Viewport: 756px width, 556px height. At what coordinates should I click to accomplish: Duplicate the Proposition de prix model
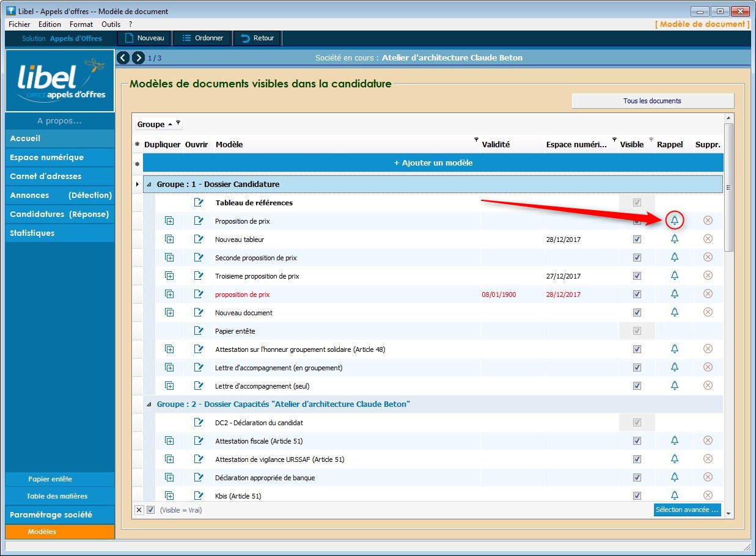coord(169,221)
